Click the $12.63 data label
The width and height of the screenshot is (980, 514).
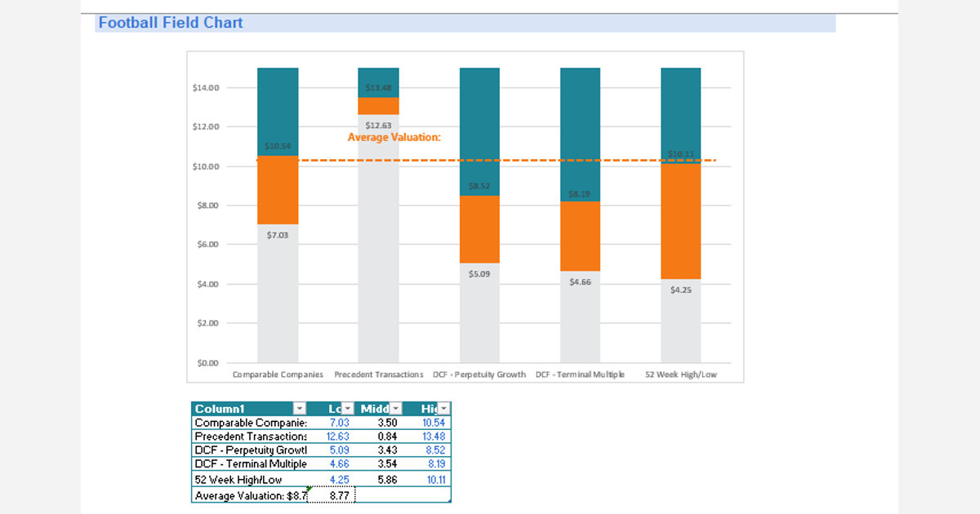pos(378,126)
